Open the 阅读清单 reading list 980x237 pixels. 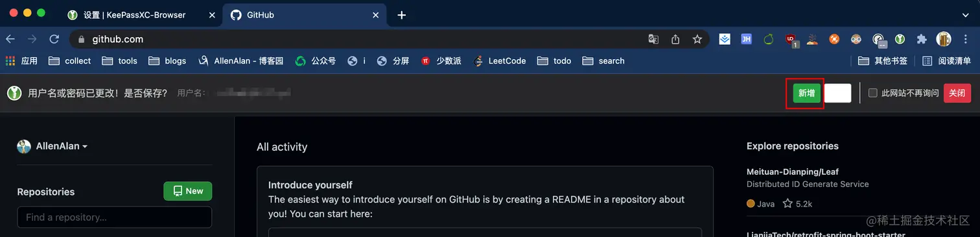click(x=947, y=60)
